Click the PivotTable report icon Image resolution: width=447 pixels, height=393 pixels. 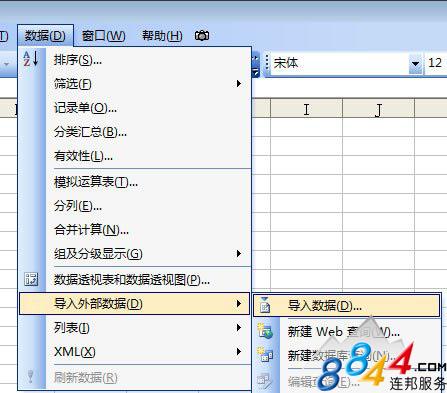click(x=31, y=279)
